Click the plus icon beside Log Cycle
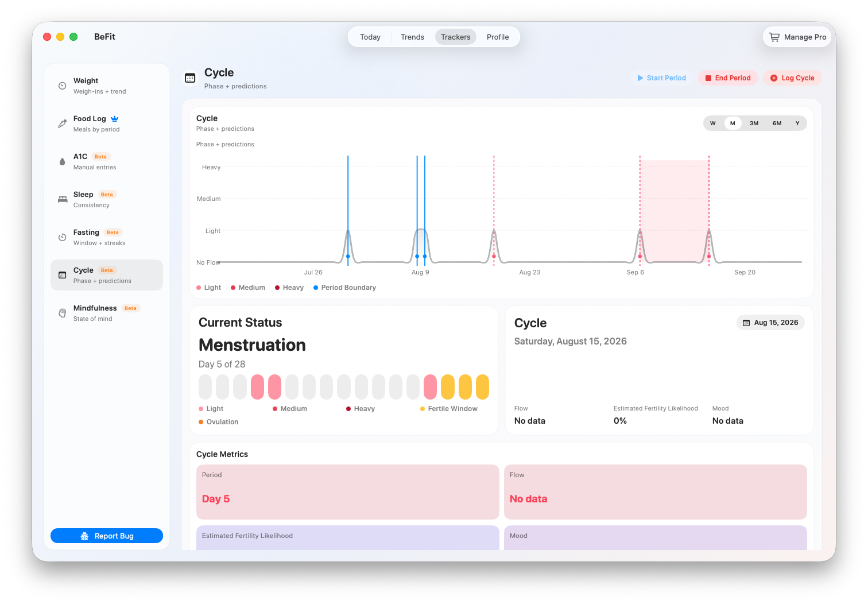 click(x=774, y=78)
